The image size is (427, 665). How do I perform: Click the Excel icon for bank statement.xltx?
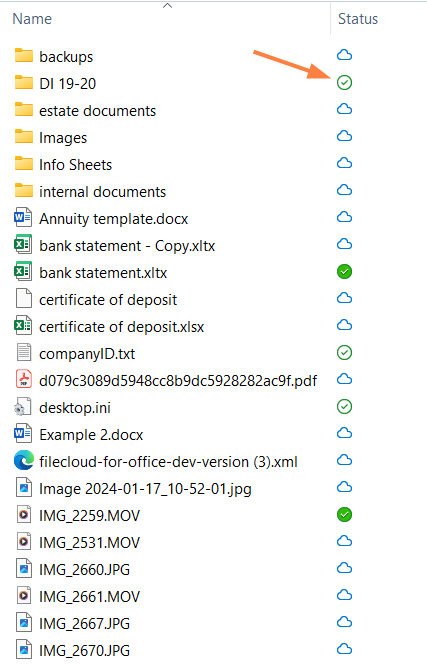(23, 272)
